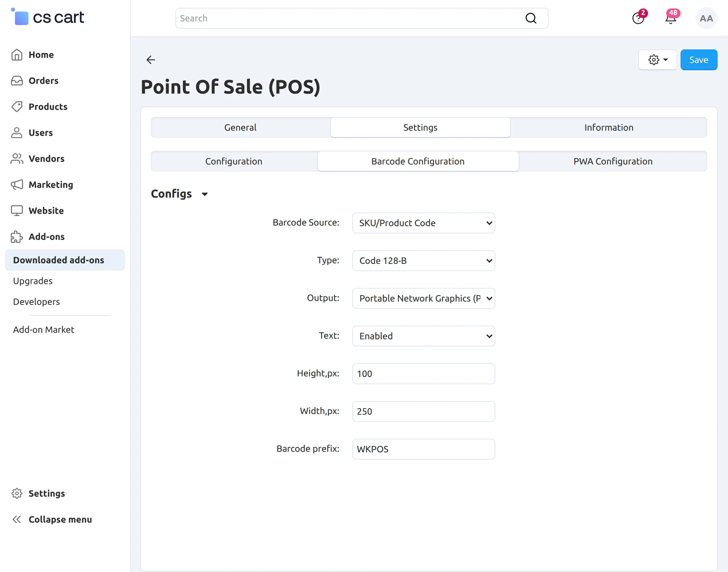Open the Barcode Source dropdown
Image resolution: width=728 pixels, height=572 pixels.
(x=423, y=223)
